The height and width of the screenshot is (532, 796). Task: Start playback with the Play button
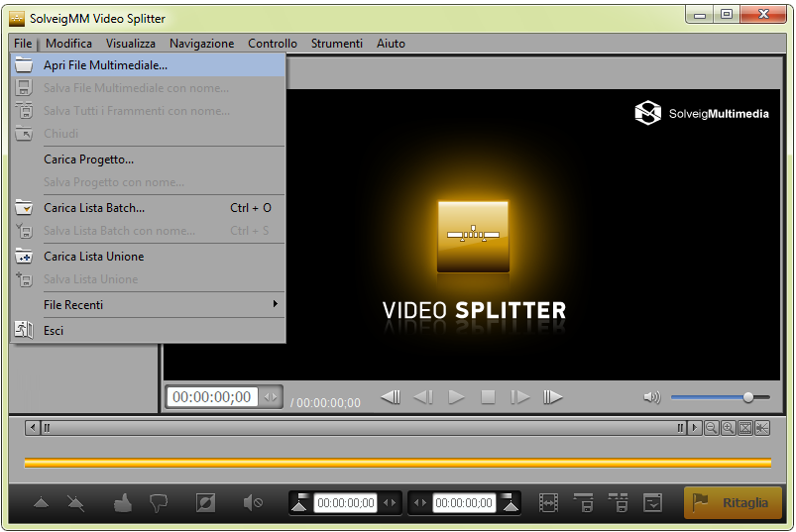pos(456,397)
